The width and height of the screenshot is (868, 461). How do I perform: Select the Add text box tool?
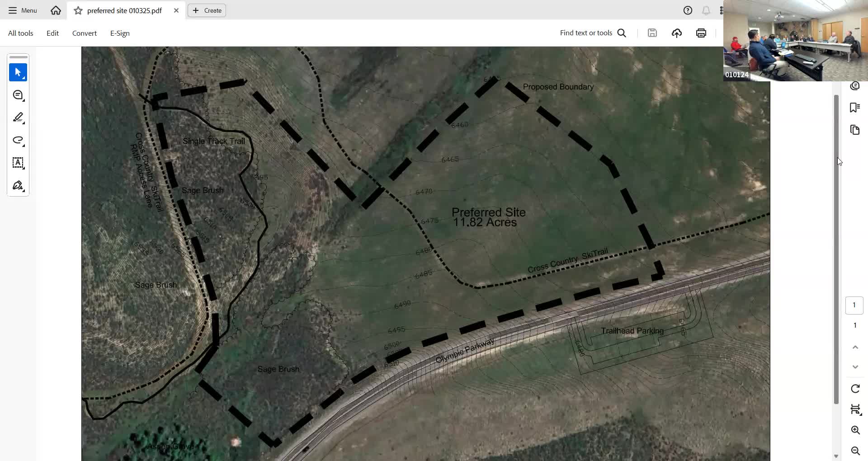(18, 163)
